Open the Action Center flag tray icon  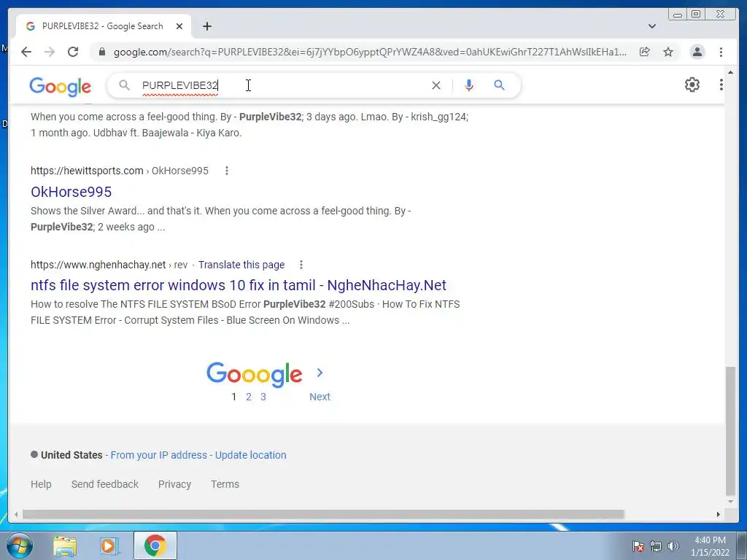point(638,546)
